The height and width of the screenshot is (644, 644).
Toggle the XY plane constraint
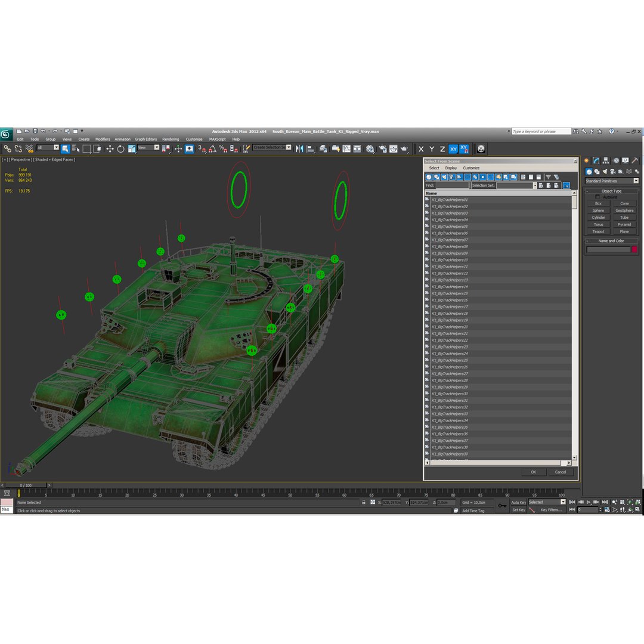coord(453,149)
